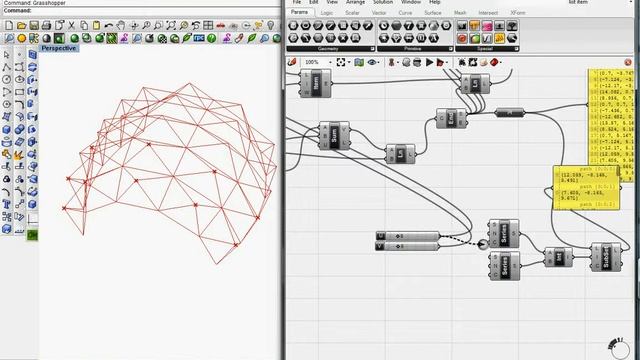Select the Rectangle tool in left sidebar
This screenshot has width=640, height=360.
pos(19,92)
